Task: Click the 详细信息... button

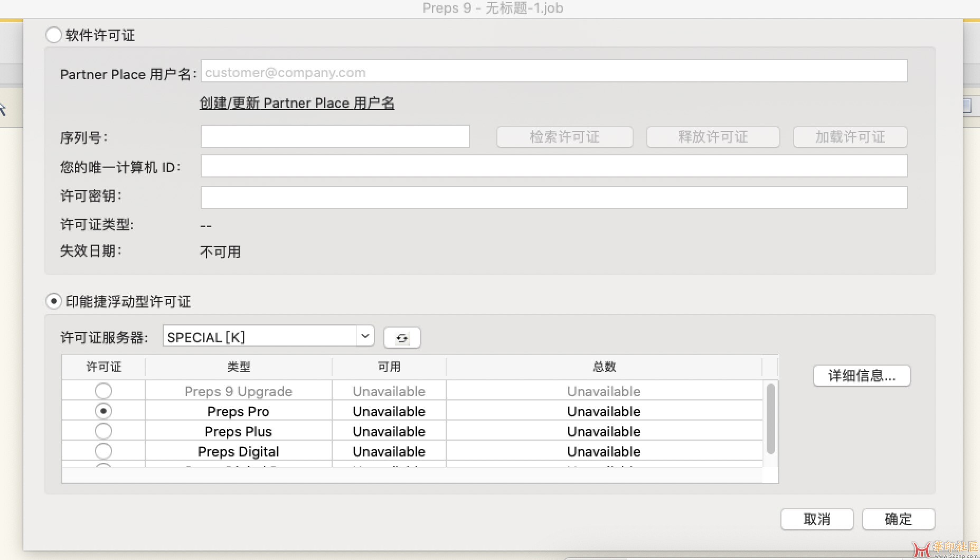Action: point(862,376)
